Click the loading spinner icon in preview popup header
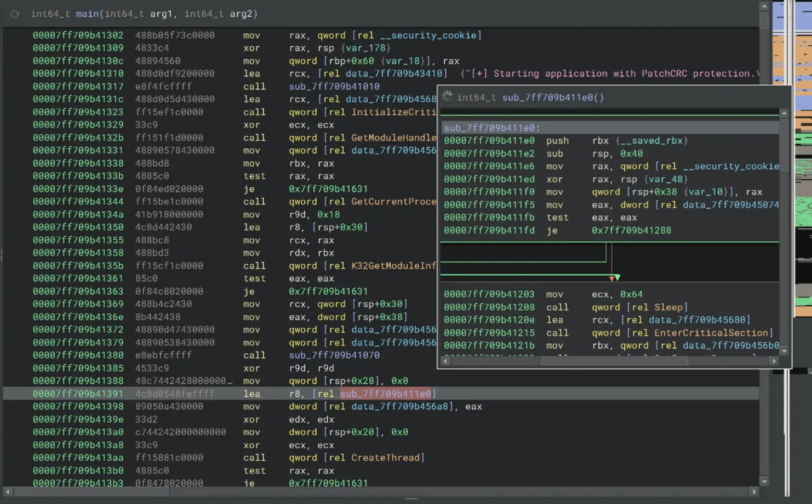812x504 pixels. pos(447,97)
